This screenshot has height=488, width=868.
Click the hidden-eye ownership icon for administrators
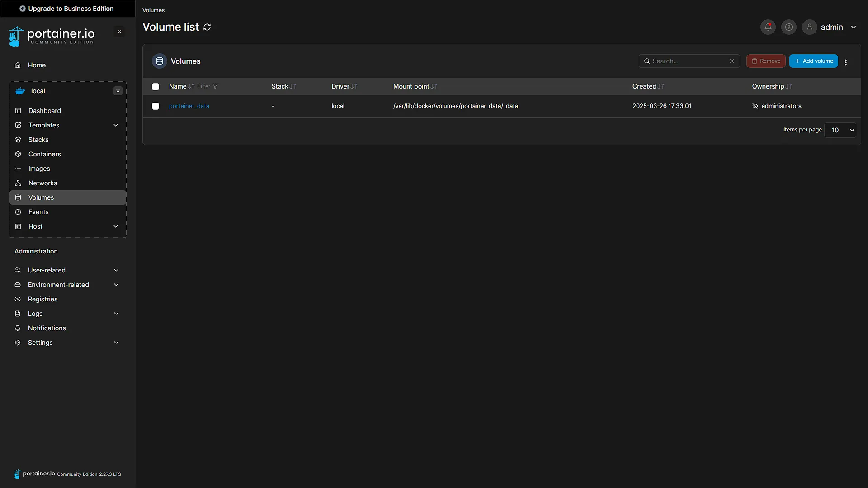[755, 106]
